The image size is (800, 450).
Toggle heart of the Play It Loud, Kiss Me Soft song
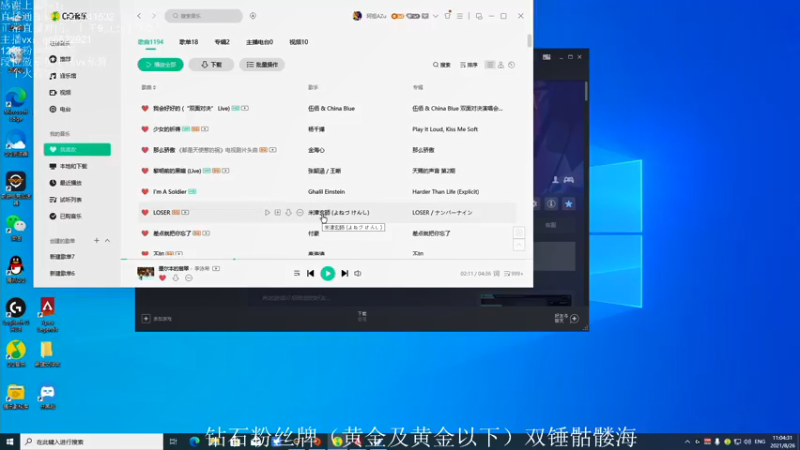coord(145,129)
